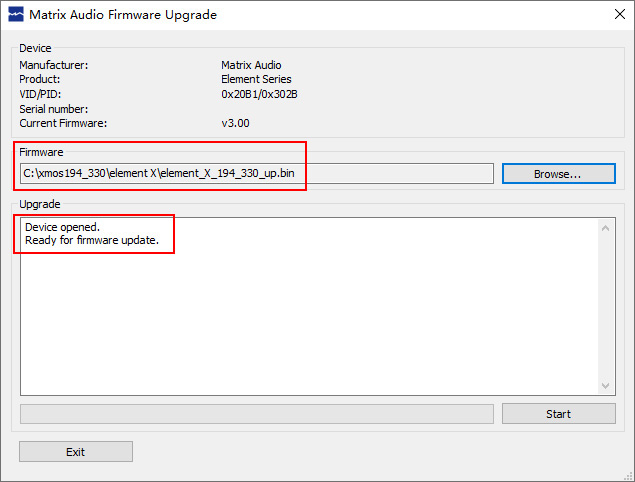
Task: Click the firmware file path field
Action: pyautogui.click(x=257, y=174)
